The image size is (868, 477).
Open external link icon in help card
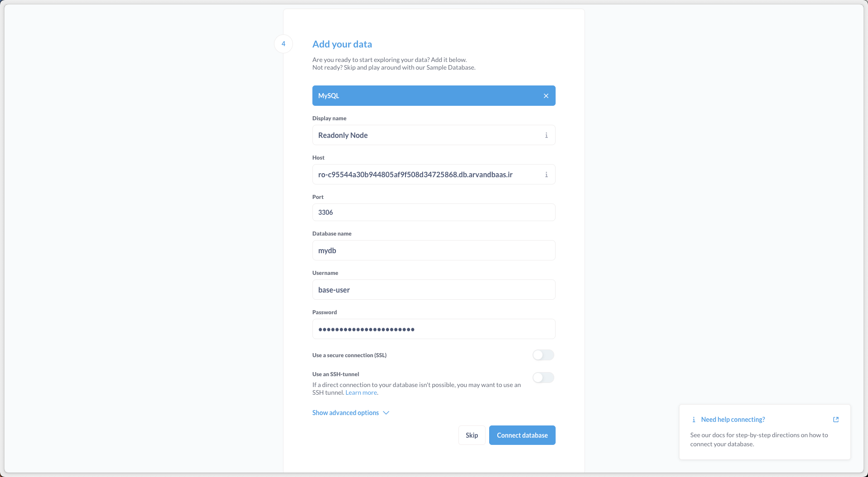[836, 420]
